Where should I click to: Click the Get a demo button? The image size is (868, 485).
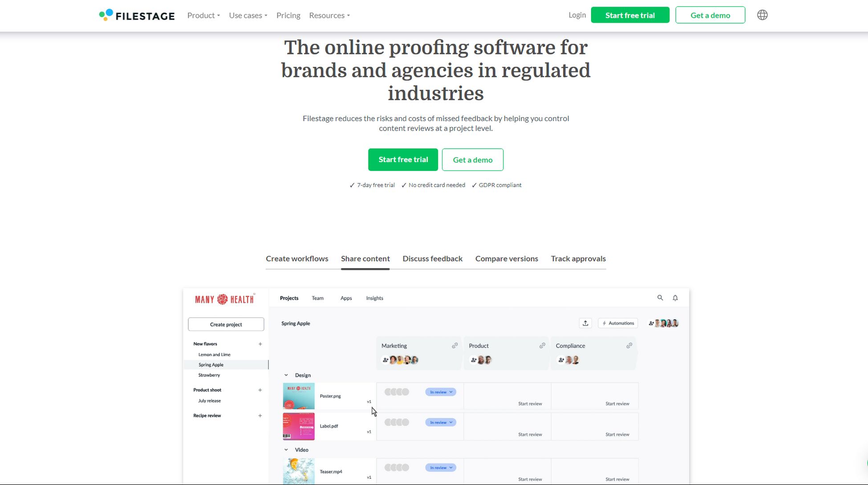click(x=472, y=159)
